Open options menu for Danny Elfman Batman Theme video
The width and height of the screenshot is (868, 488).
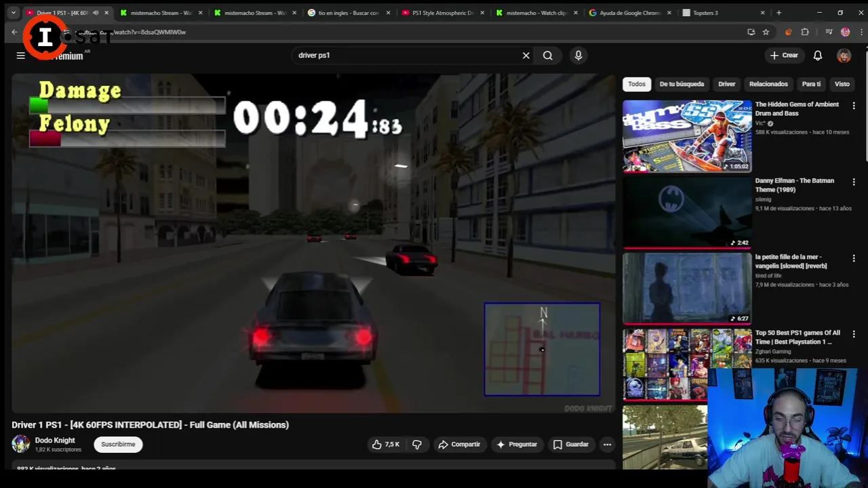(854, 182)
